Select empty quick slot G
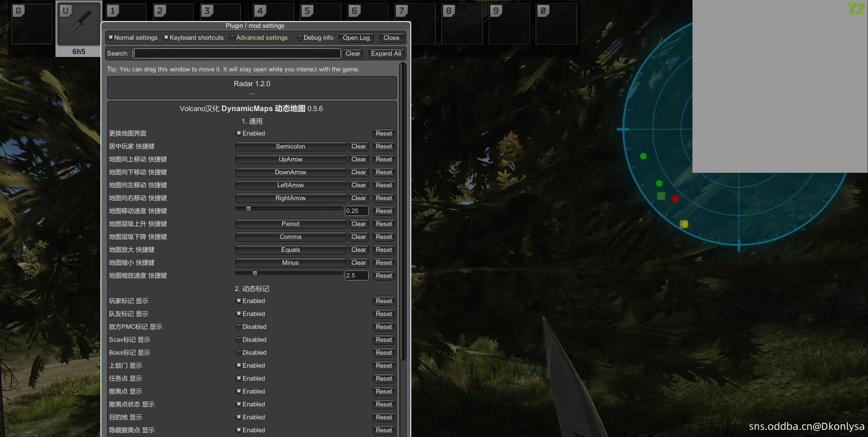868x437 pixels. click(x=32, y=24)
